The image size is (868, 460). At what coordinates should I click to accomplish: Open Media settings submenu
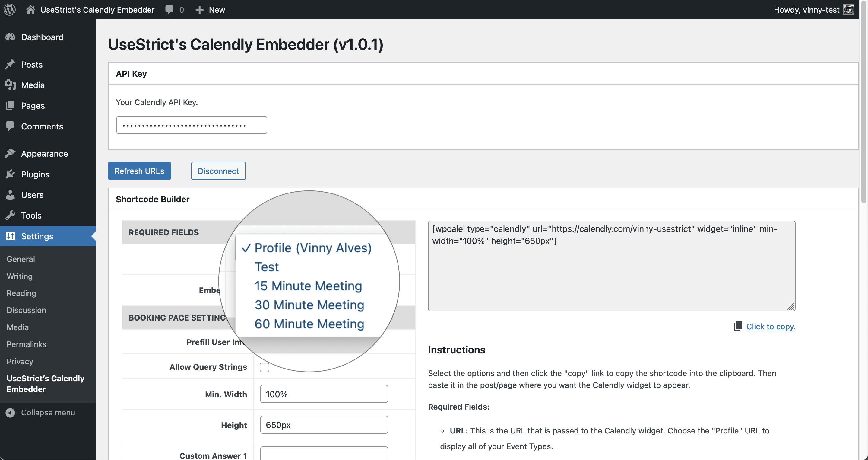(x=17, y=327)
